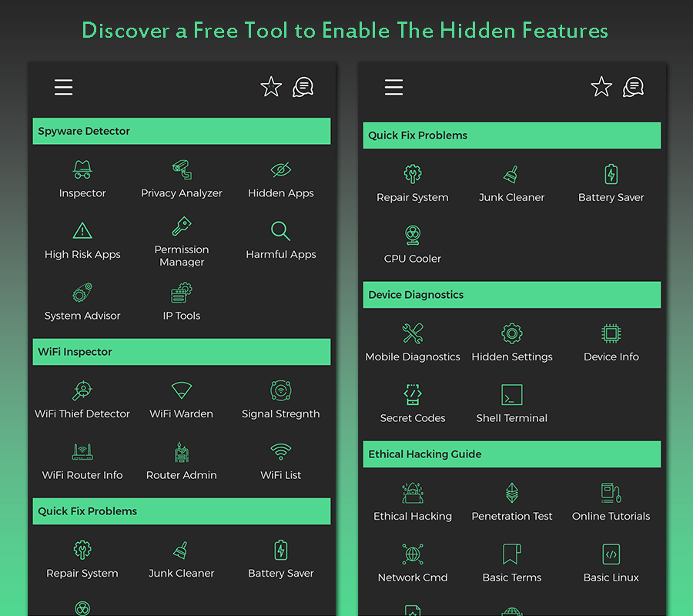Open Device Info
The width and height of the screenshot is (693, 616).
[x=611, y=343]
